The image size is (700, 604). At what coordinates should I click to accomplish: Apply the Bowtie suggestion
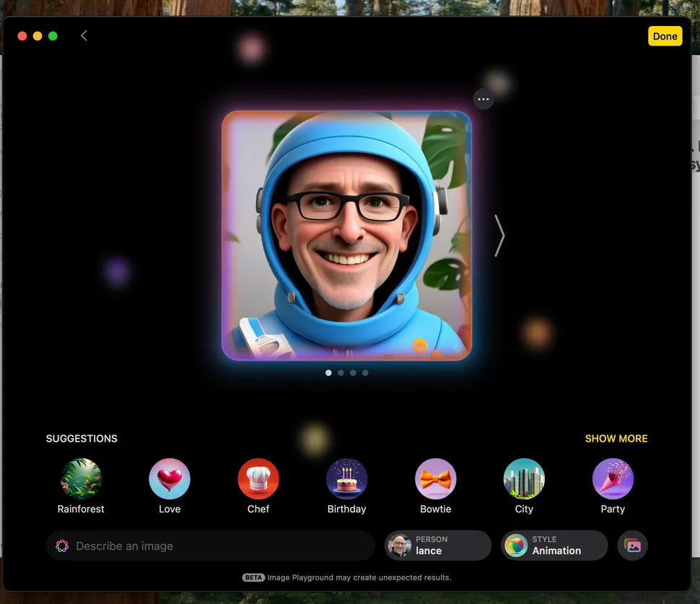pos(436,479)
